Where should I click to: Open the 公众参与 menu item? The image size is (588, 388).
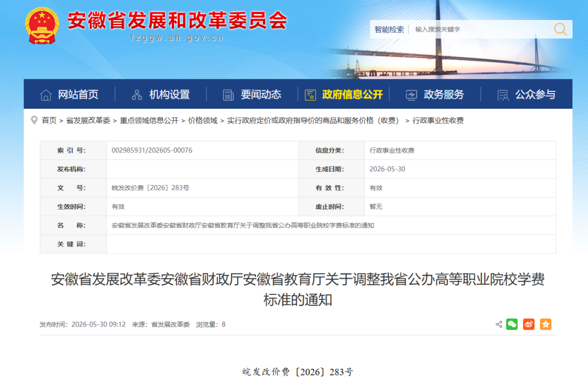click(x=526, y=95)
